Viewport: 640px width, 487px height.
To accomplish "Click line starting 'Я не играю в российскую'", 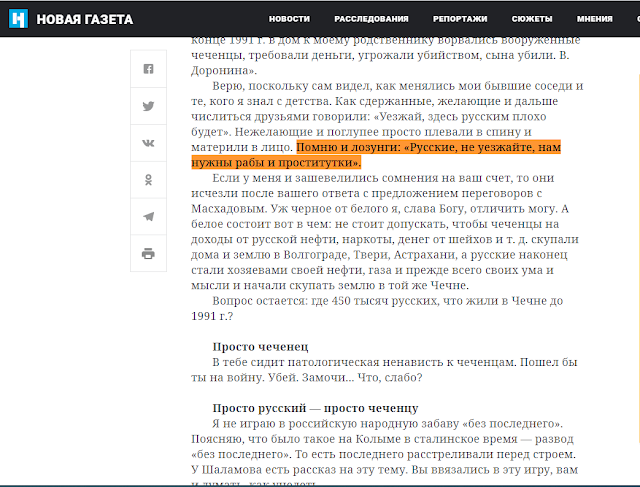I will (387, 423).
